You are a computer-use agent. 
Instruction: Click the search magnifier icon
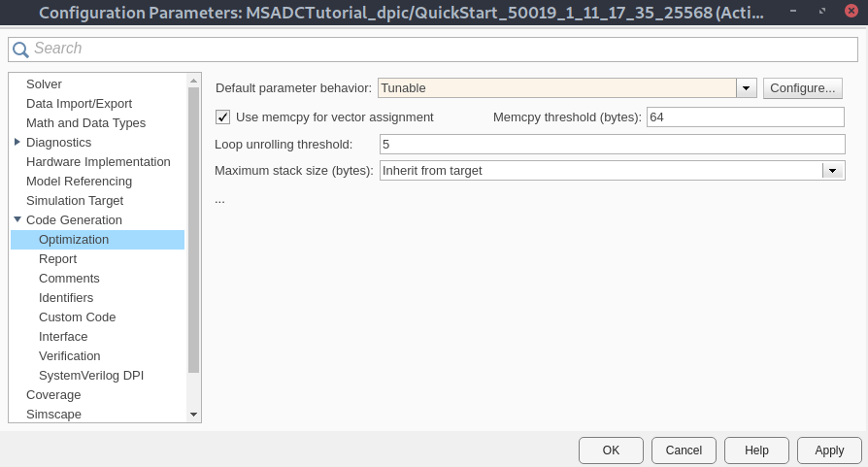coord(20,49)
